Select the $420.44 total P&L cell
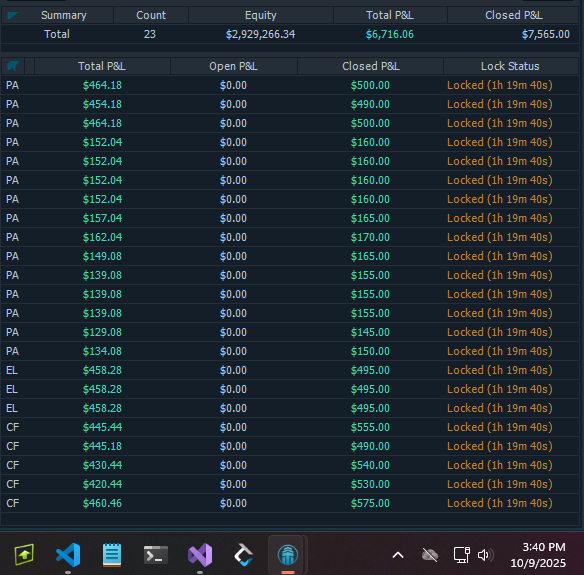The height and width of the screenshot is (575, 584). [x=102, y=484]
